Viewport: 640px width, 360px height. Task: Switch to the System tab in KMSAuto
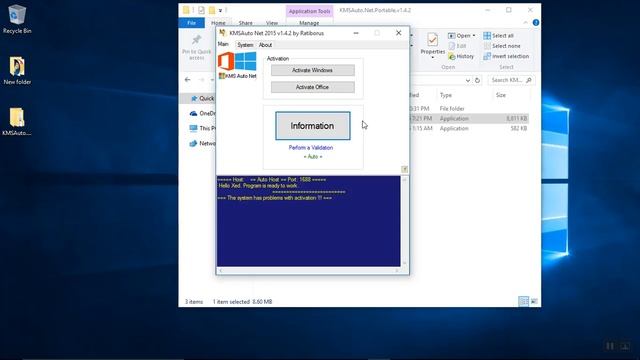point(245,45)
